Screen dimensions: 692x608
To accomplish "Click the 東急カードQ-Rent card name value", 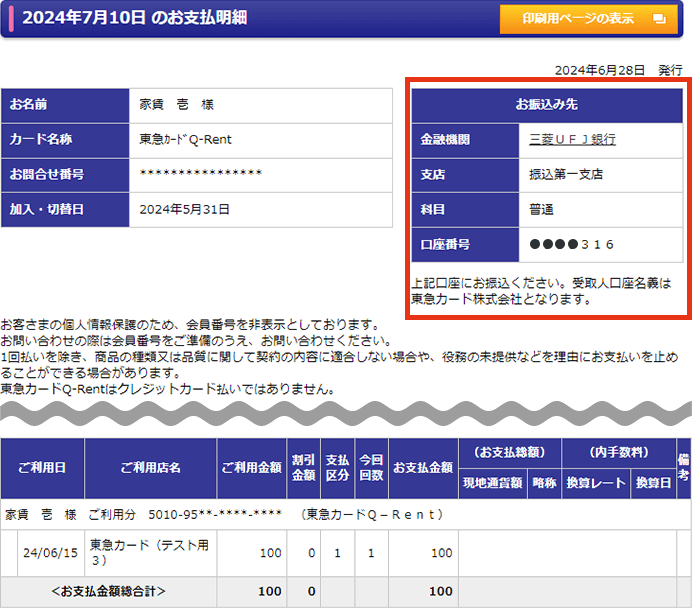I will coord(186,140).
